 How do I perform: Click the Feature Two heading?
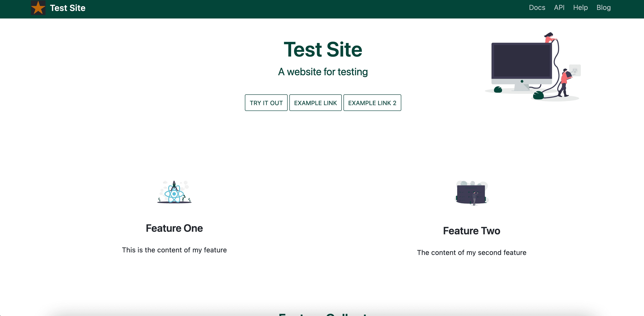(471, 231)
